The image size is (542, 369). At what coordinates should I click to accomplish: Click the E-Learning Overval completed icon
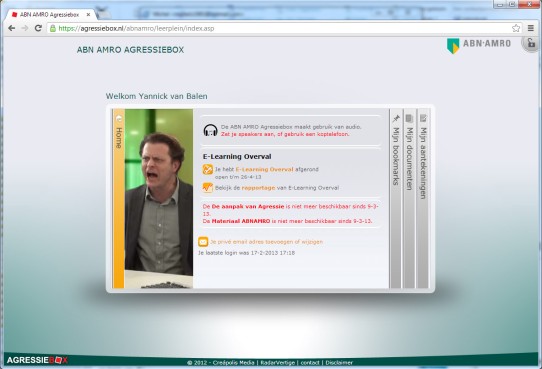tap(207, 169)
